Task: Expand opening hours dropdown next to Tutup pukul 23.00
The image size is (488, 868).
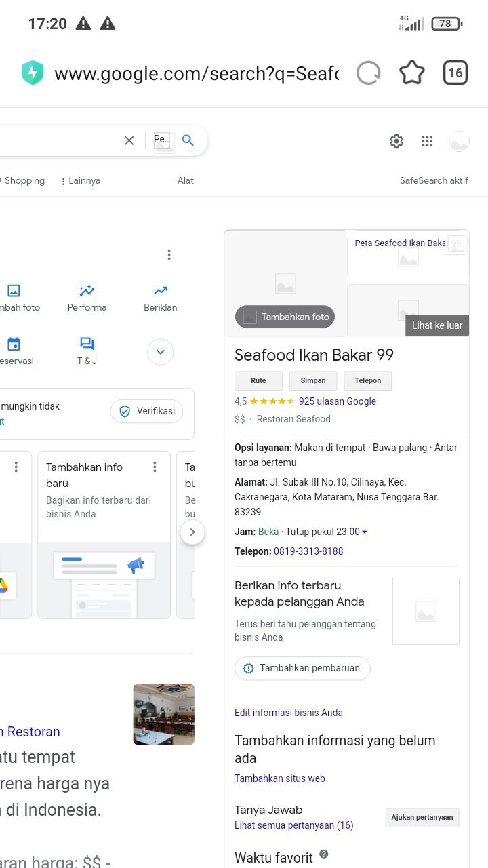Action: pos(365,532)
